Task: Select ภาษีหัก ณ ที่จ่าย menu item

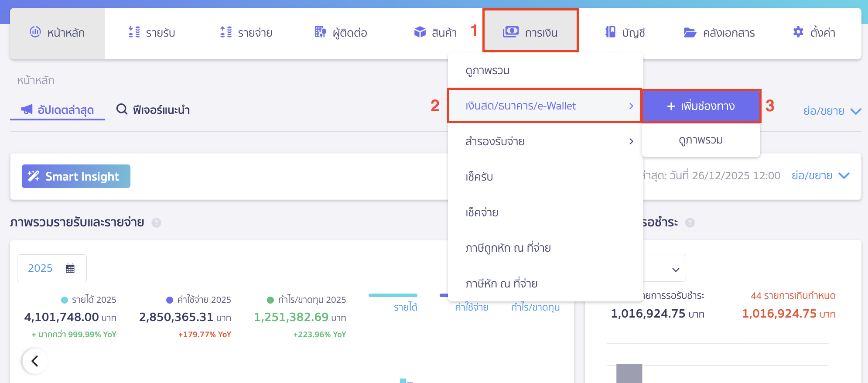Action: (x=545, y=284)
